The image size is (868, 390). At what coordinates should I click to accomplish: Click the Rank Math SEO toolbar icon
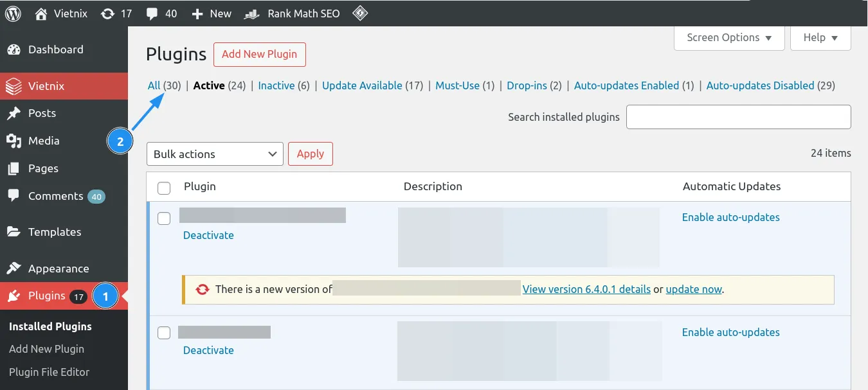pos(252,13)
